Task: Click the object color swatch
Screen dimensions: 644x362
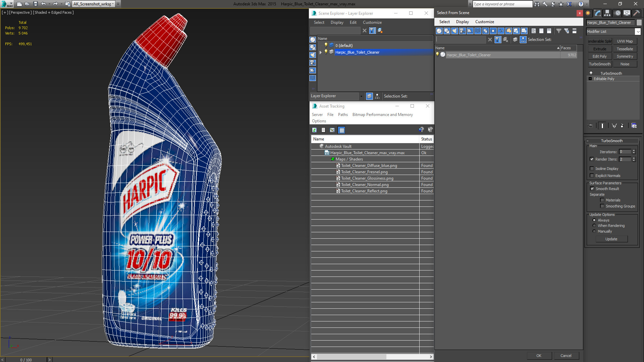Action: [x=639, y=22]
